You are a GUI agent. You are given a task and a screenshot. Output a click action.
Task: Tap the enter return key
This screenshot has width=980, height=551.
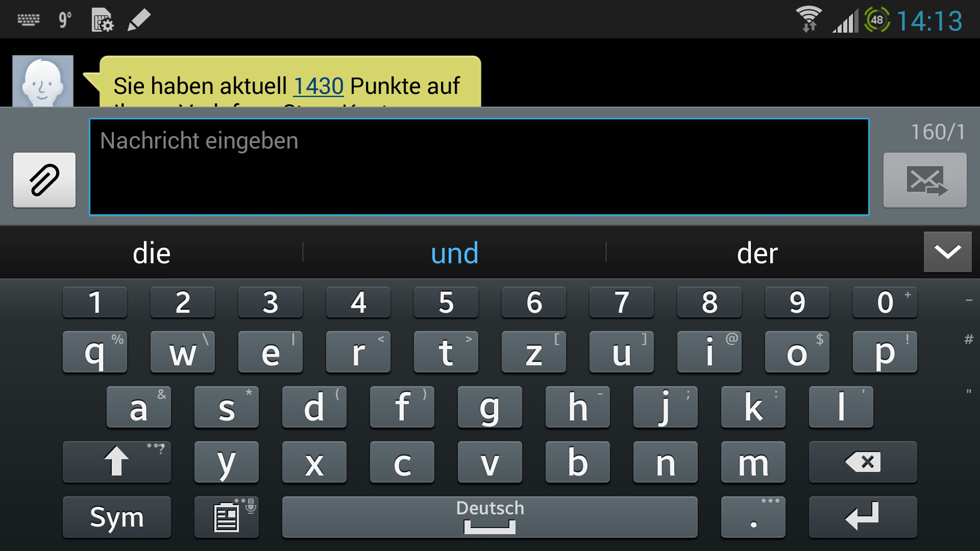pyautogui.click(x=863, y=517)
